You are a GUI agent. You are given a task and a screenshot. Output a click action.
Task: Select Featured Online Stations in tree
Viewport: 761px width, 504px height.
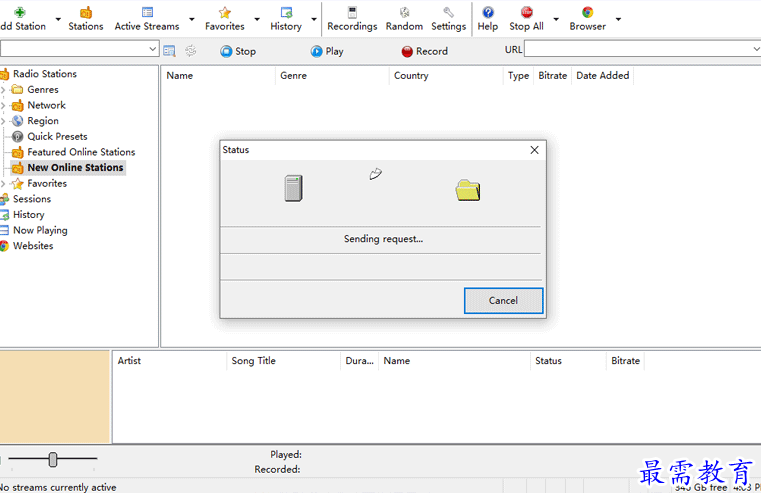click(x=81, y=152)
